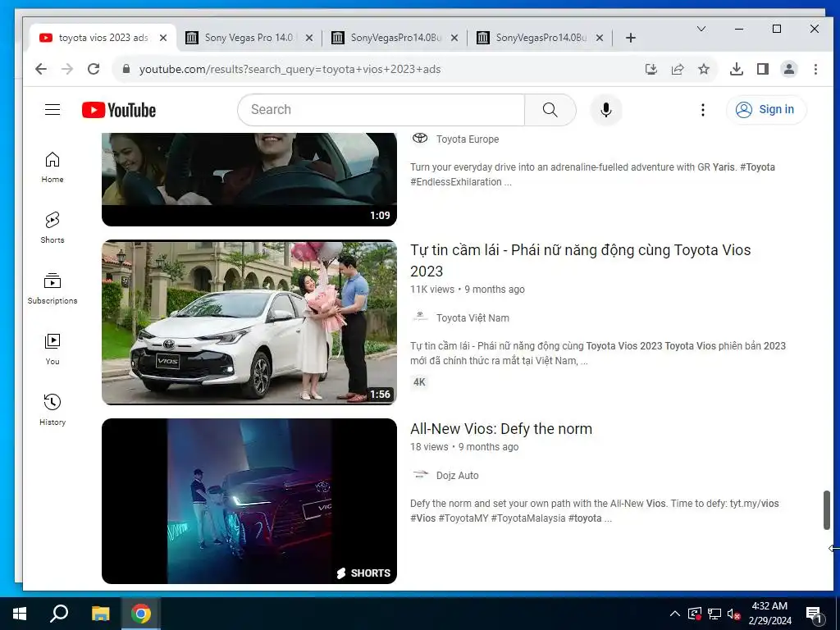Click the magnifier search button
The image size is (840, 630).
550,110
